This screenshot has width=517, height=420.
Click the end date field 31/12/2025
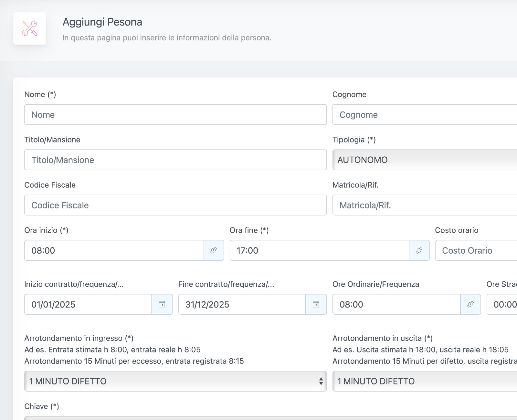tap(242, 304)
